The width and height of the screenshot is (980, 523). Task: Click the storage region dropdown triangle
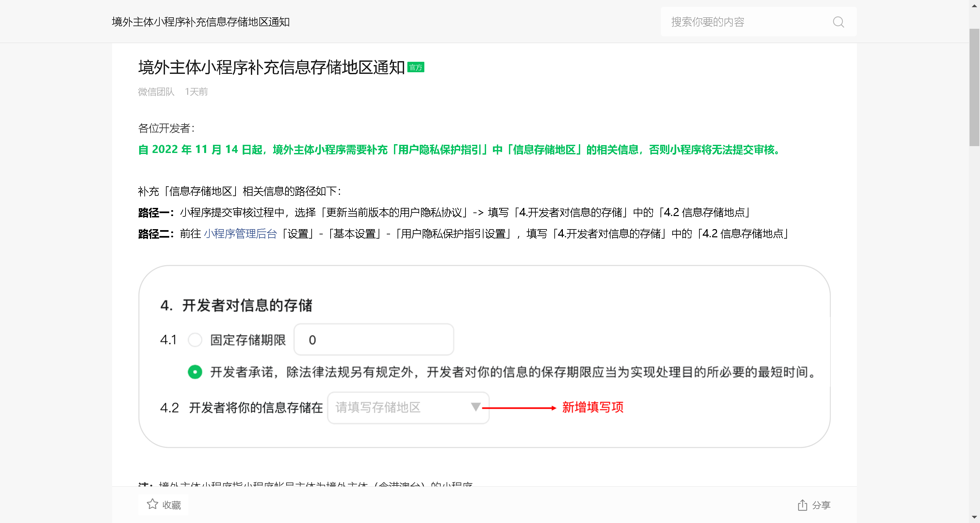coord(475,407)
